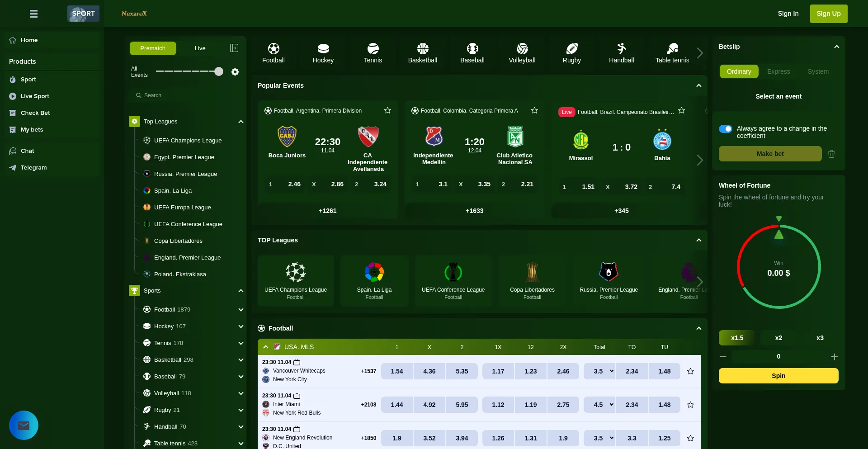Expand Hockey 107 in the sidebar
The width and height of the screenshot is (868, 449).
tap(241, 326)
